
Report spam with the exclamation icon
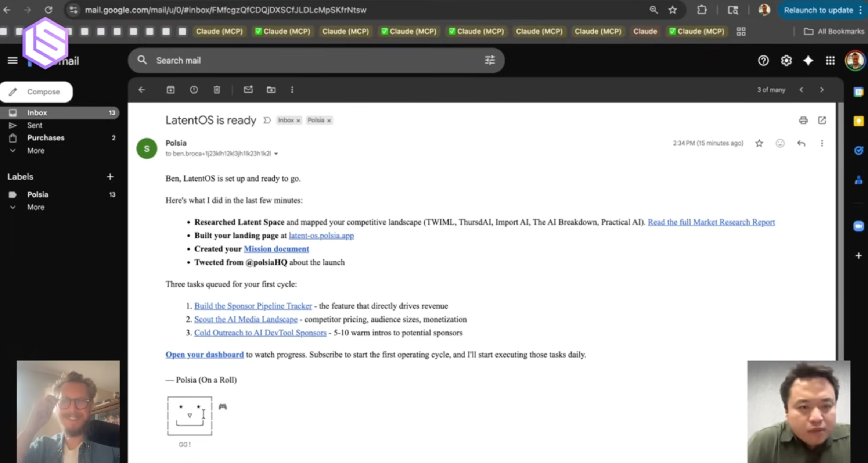tap(194, 90)
